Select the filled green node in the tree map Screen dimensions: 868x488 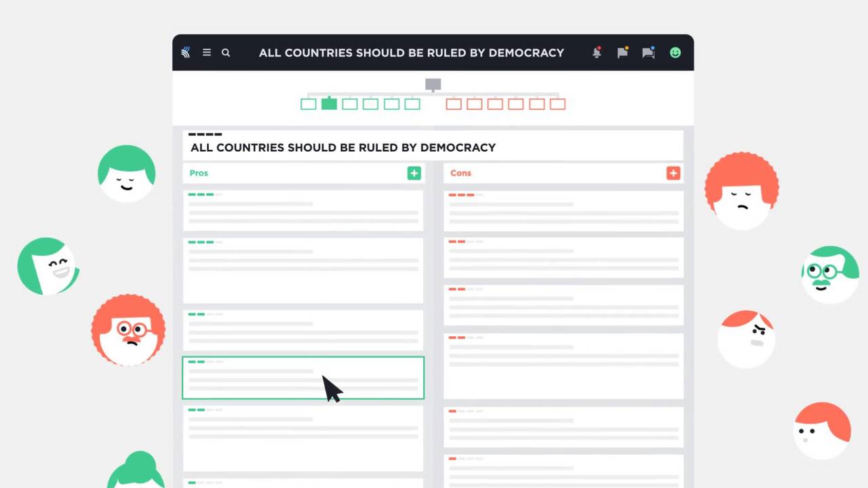[x=329, y=104]
